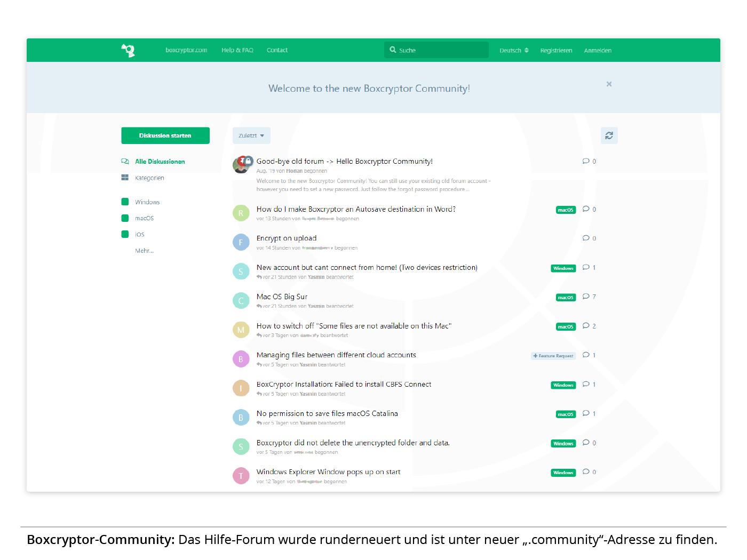Click the Suche search field
This screenshot has height=560, width=747.
point(436,50)
